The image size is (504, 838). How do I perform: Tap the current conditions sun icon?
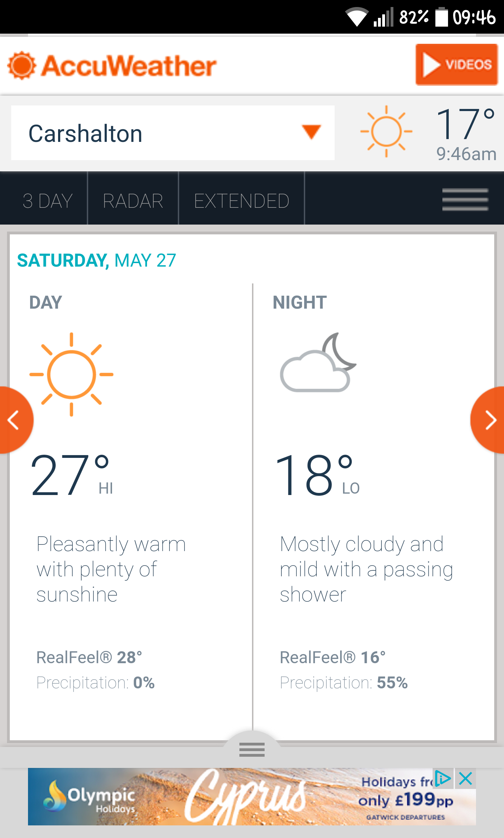386,131
